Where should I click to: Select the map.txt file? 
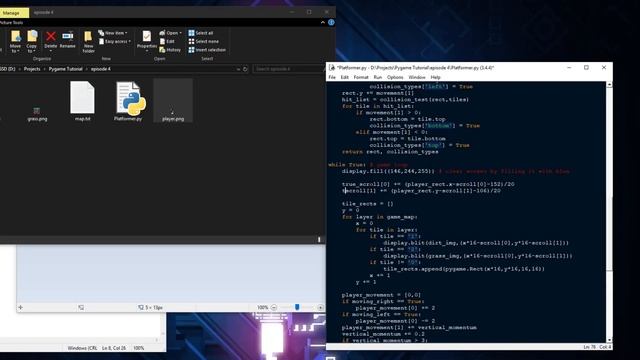tap(82, 101)
